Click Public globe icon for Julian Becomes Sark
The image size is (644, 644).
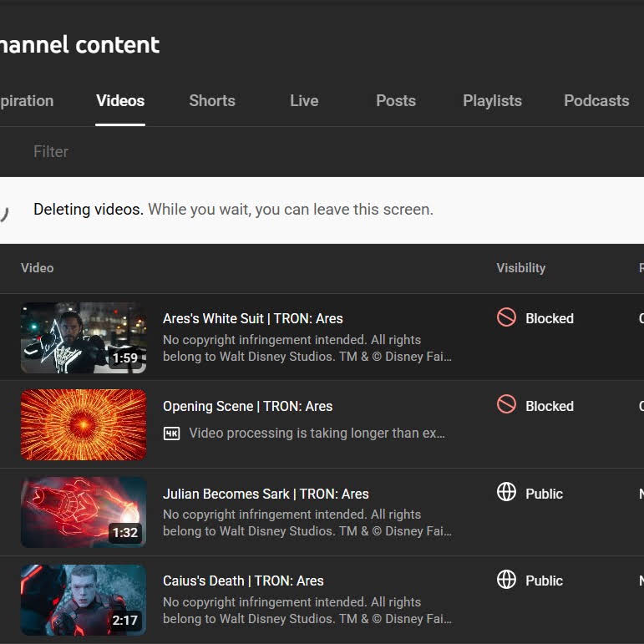506,492
